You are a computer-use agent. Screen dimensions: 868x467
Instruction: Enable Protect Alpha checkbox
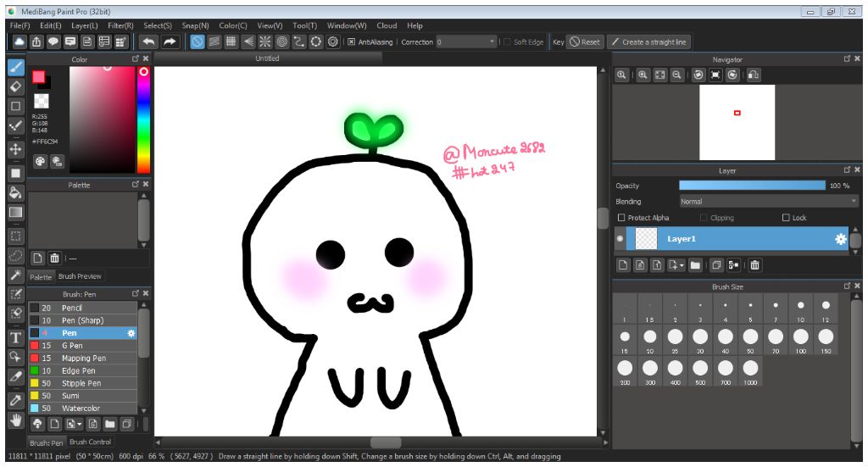point(621,218)
